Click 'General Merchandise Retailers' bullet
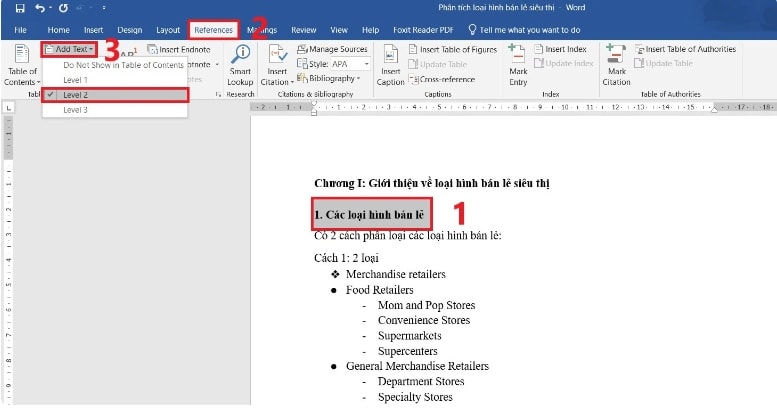 pos(417,366)
